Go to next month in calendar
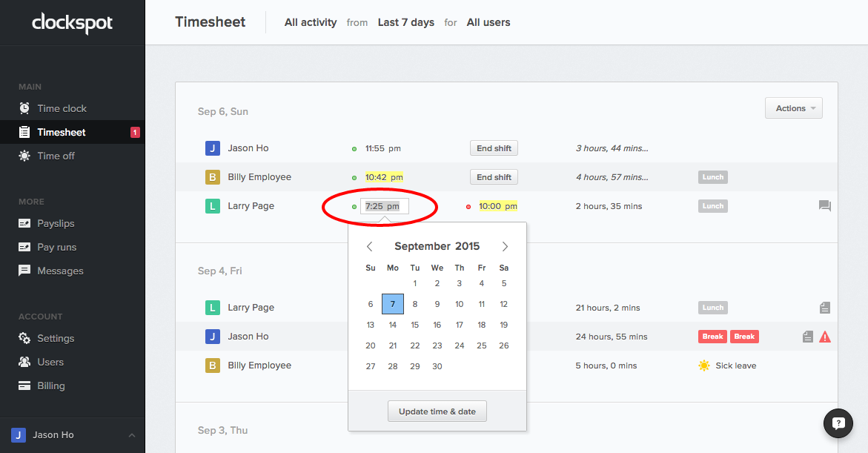868x453 pixels. click(x=505, y=246)
